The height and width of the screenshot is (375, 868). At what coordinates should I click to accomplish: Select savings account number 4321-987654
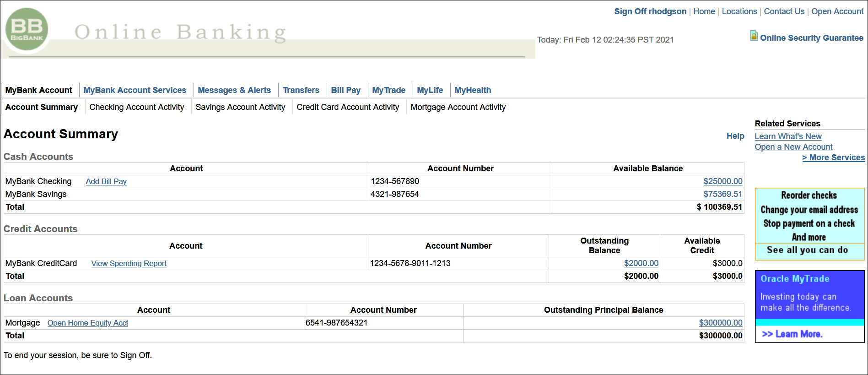pos(395,194)
